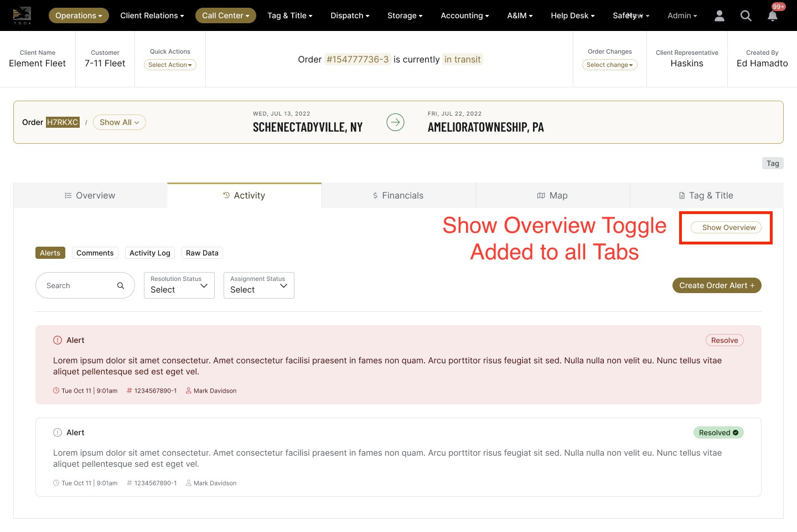Click the person icon on the resolved alert
This screenshot has width=797, height=532.
point(189,483)
